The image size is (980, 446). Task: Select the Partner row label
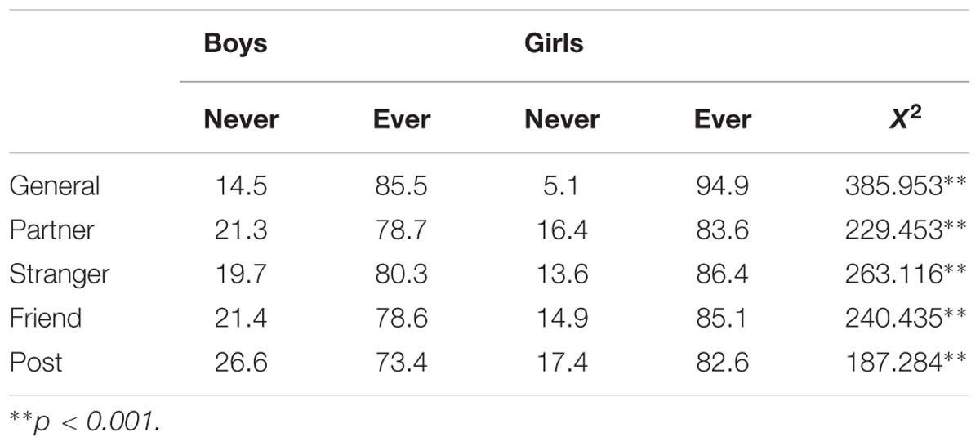(x=51, y=230)
